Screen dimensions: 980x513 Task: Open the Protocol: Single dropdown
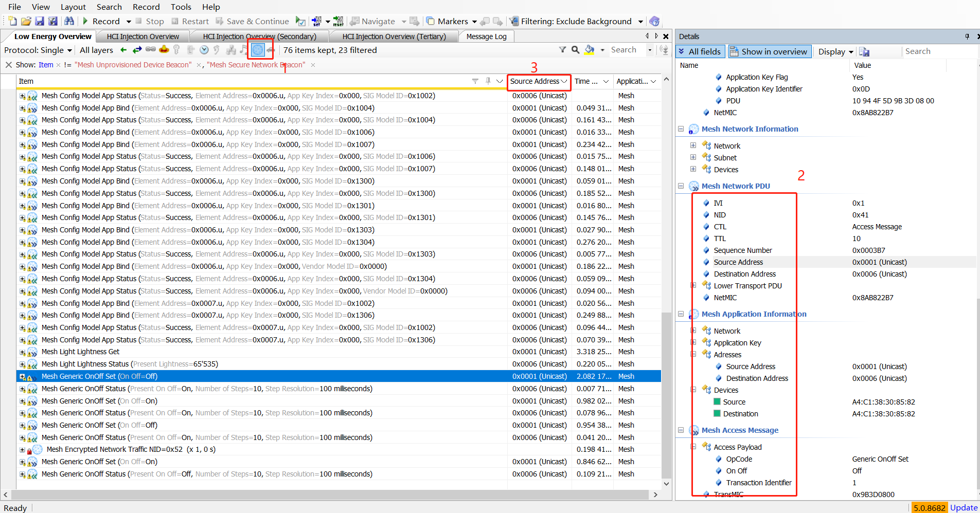[x=38, y=50]
